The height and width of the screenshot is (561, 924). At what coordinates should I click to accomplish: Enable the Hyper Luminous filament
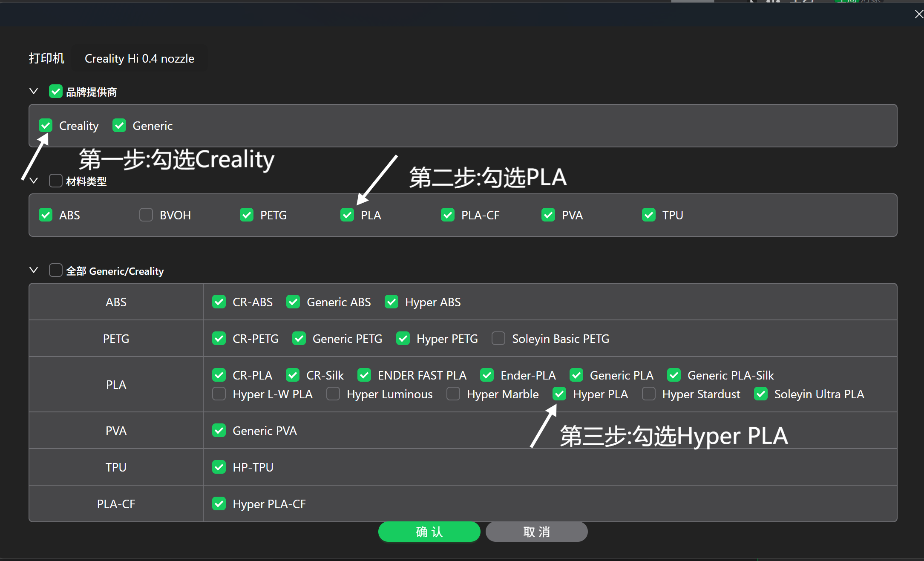coord(333,394)
